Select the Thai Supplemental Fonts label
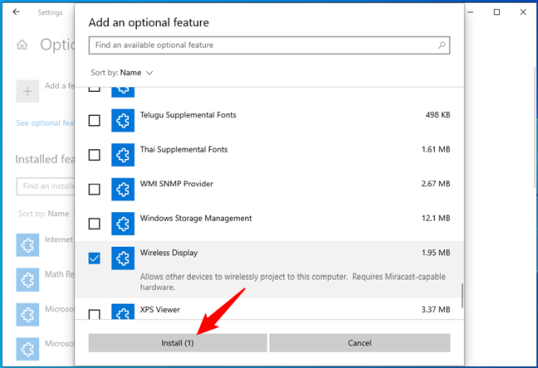This screenshot has height=368, width=538. point(184,149)
